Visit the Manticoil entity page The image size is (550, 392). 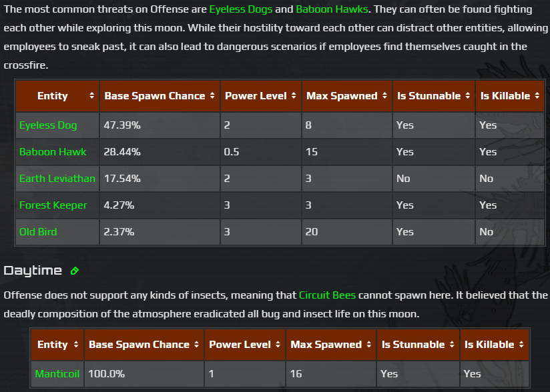(x=57, y=374)
